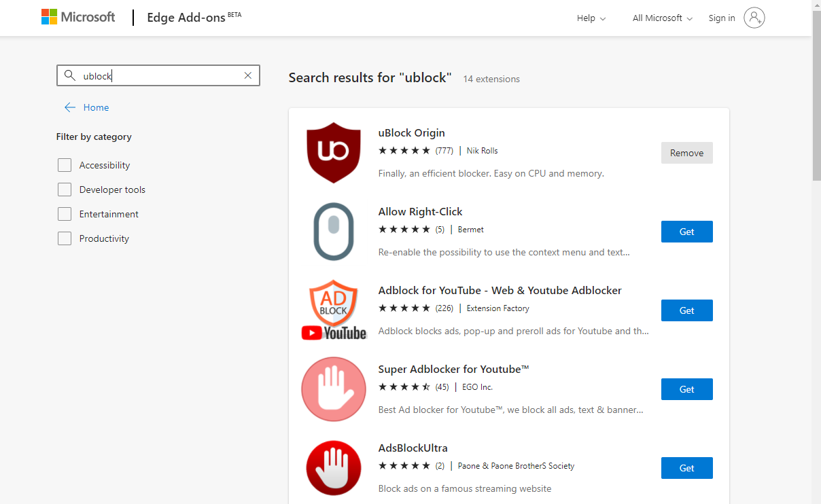Check the Developer tools filter
Viewport: 821px width, 504px height.
pos(65,190)
